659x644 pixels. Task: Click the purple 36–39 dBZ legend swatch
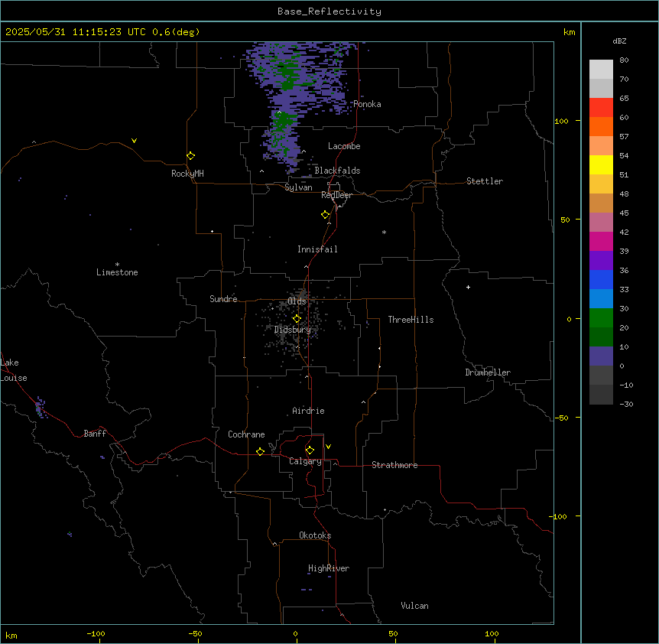point(601,260)
